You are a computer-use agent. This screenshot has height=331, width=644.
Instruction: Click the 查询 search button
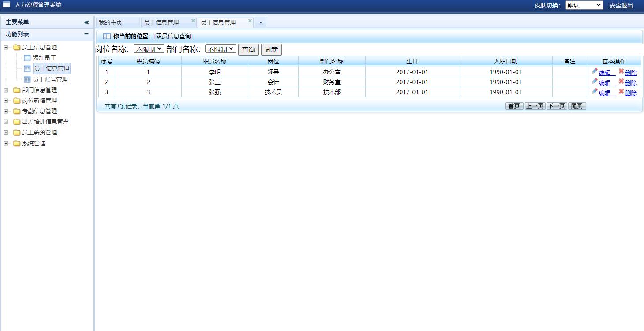click(248, 50)
